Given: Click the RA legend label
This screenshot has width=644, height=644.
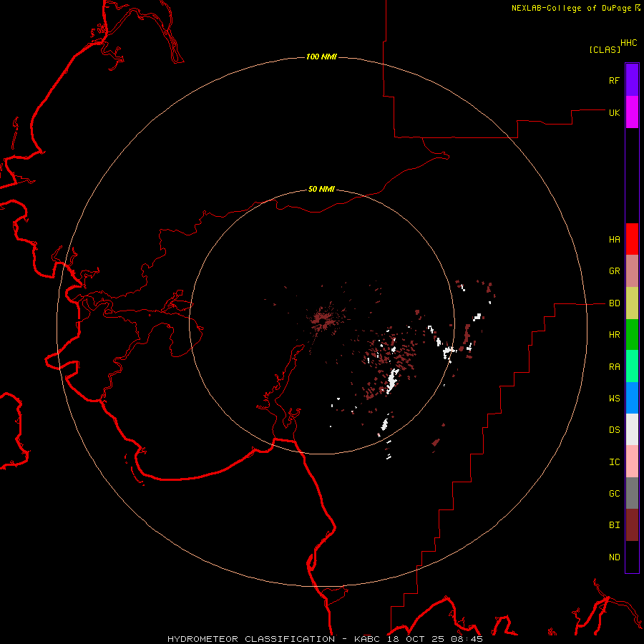Looking at the screenshot, I should pos(614,367).
